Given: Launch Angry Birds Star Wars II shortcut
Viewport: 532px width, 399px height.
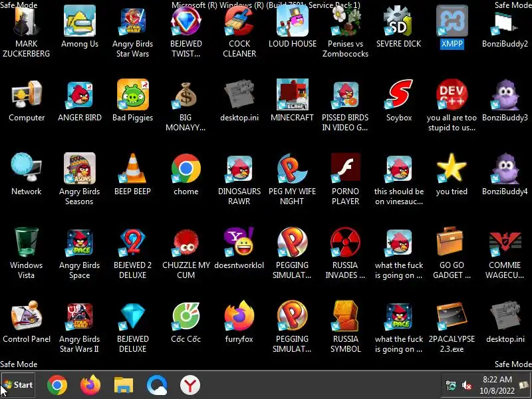Looking at the screenshot, I should (x=80, y=317).
